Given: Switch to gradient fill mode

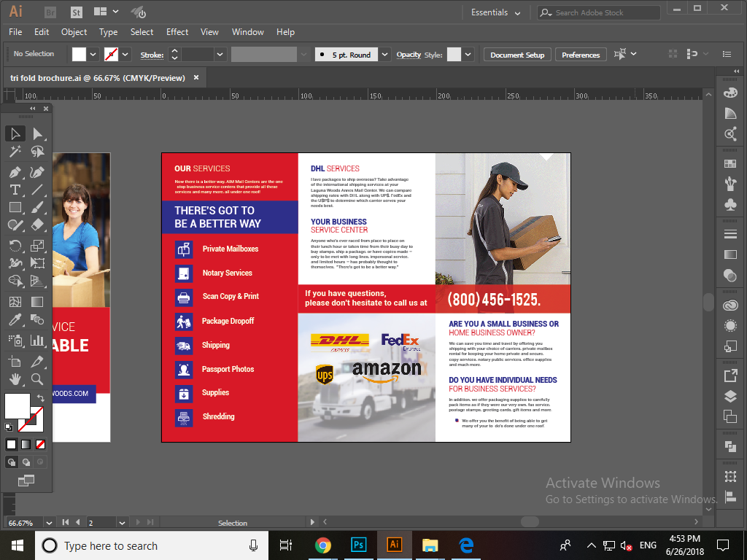Looking at the screenshot, I should [24, 443].
